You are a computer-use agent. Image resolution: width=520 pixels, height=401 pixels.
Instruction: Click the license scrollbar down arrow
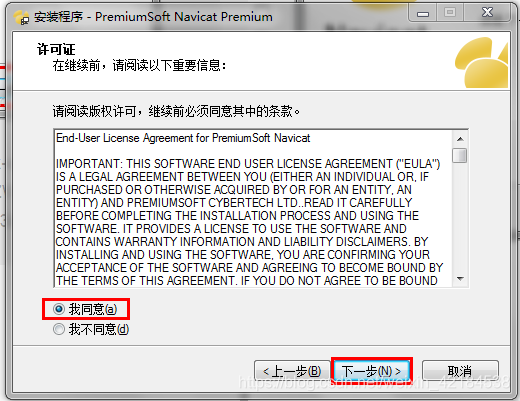pos(460,279)
